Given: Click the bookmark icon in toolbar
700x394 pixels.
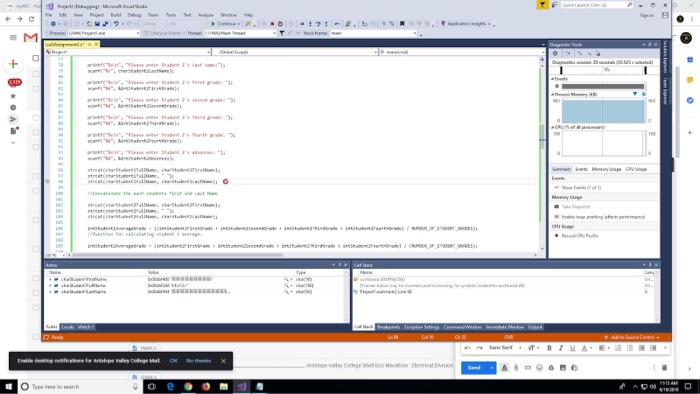Looking at the screenshot, I should 402,24.
